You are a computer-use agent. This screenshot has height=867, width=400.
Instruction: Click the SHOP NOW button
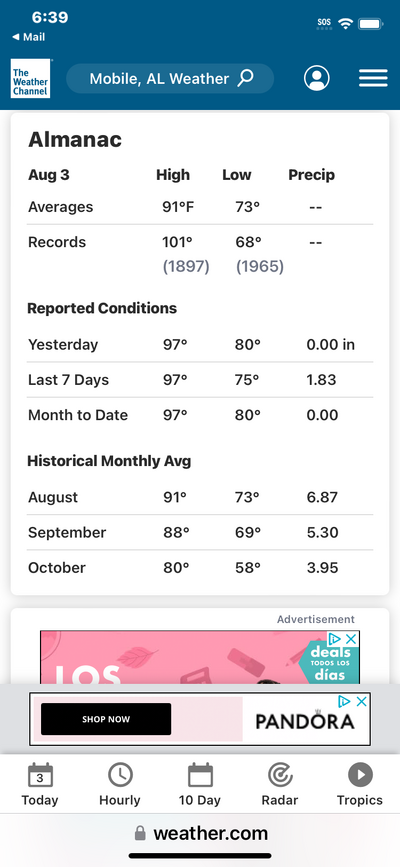pos(106,719)
